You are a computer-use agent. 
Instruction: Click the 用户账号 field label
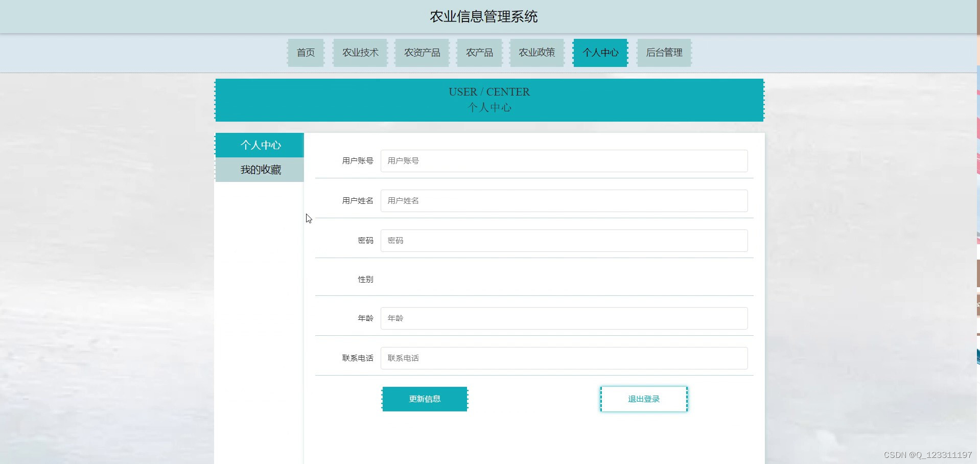pyautogui.click(x=358, y=161)
